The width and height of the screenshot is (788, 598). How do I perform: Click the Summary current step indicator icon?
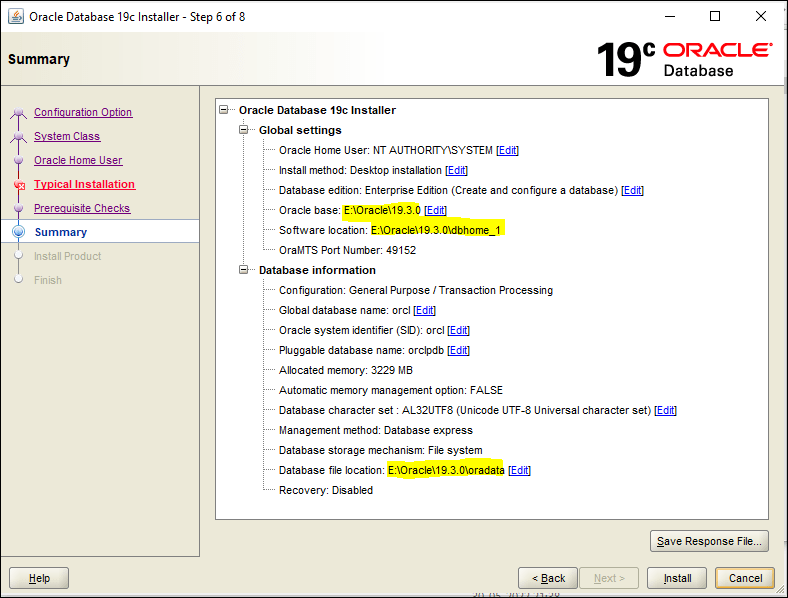pyautogui.click(x=19, y=232)
